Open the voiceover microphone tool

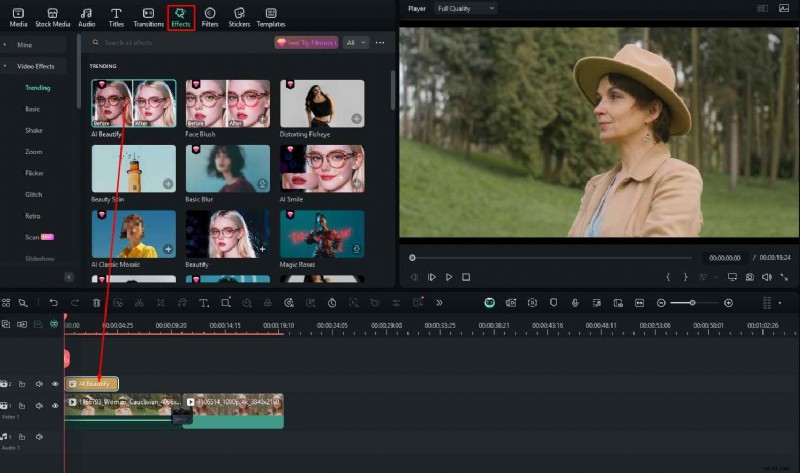(x=575, y=303)
